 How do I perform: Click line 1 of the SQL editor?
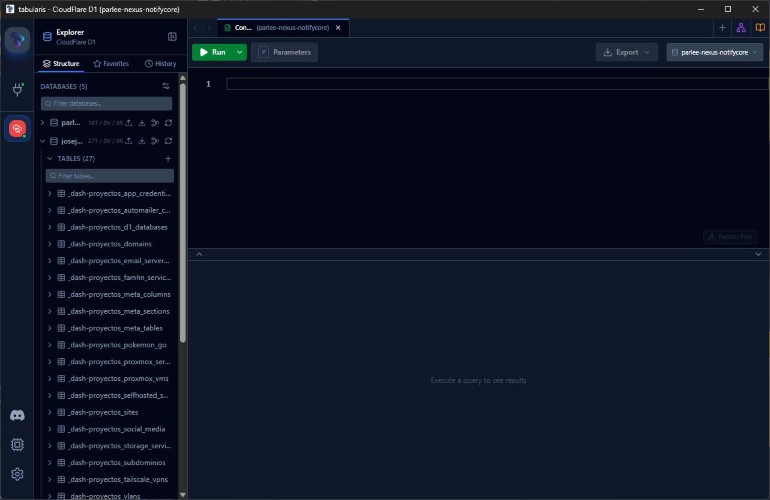click(x=497, y=84)
